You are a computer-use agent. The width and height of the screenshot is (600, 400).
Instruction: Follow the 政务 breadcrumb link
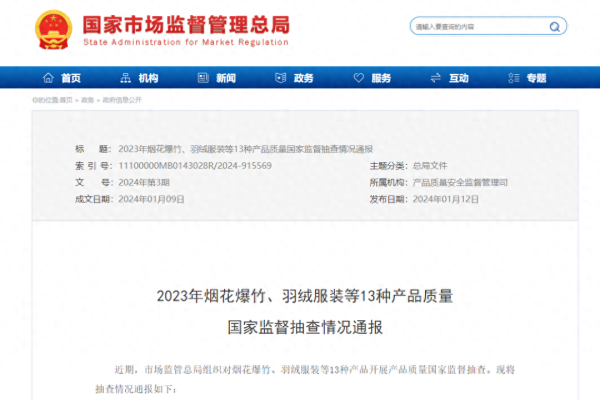[88, 100]
